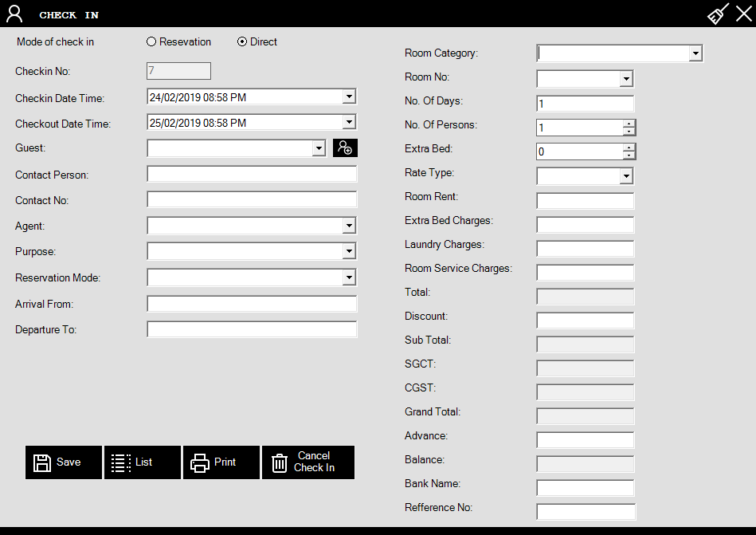Decrease the Extra Bed count
The image size is (756, 535).
point(629,155)
